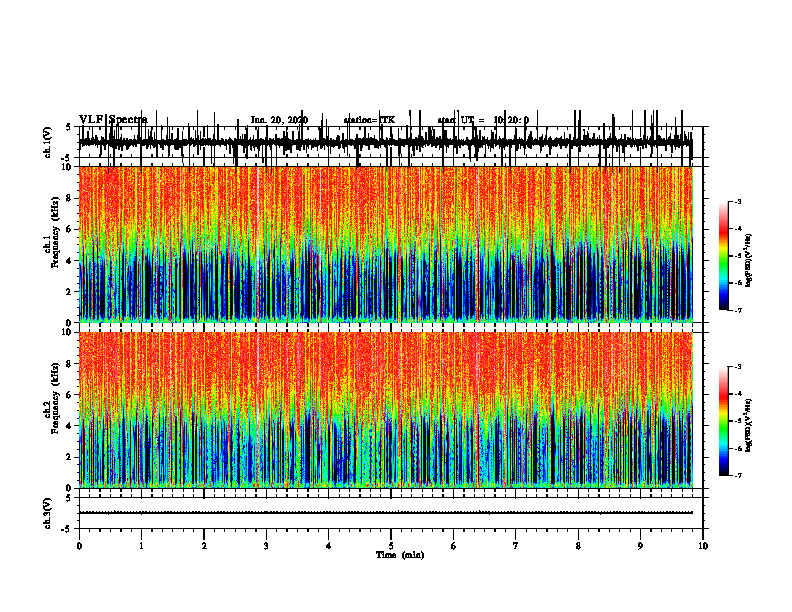Click time axis tick label "3"
This screenshot has height=612, width=792.
point(266,546)
